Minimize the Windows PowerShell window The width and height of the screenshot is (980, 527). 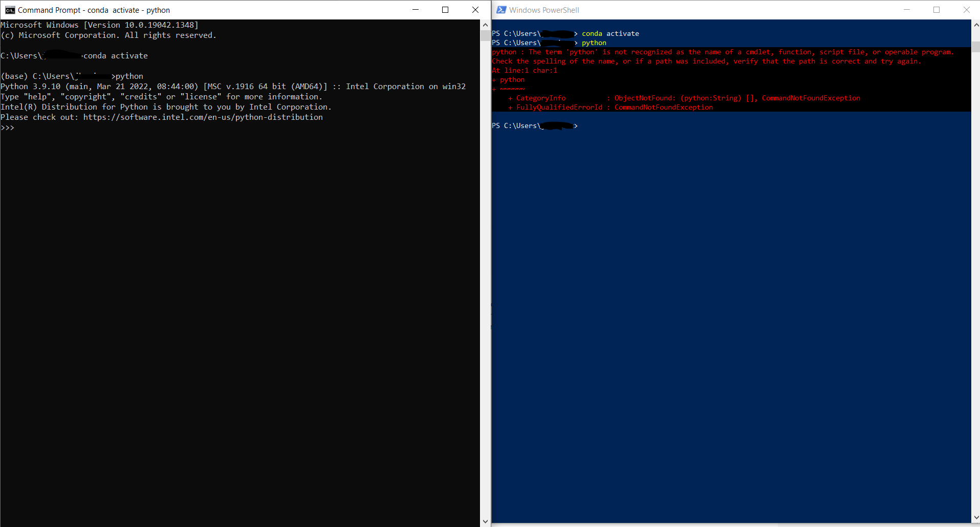(907, 10)
